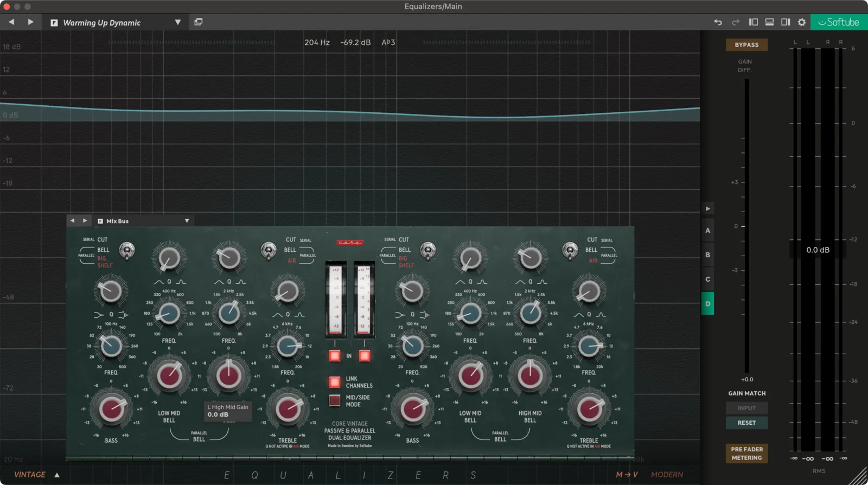Go to the next main preset
The width and height of the screenshot is (868, 485).
[x=30, y=22]
